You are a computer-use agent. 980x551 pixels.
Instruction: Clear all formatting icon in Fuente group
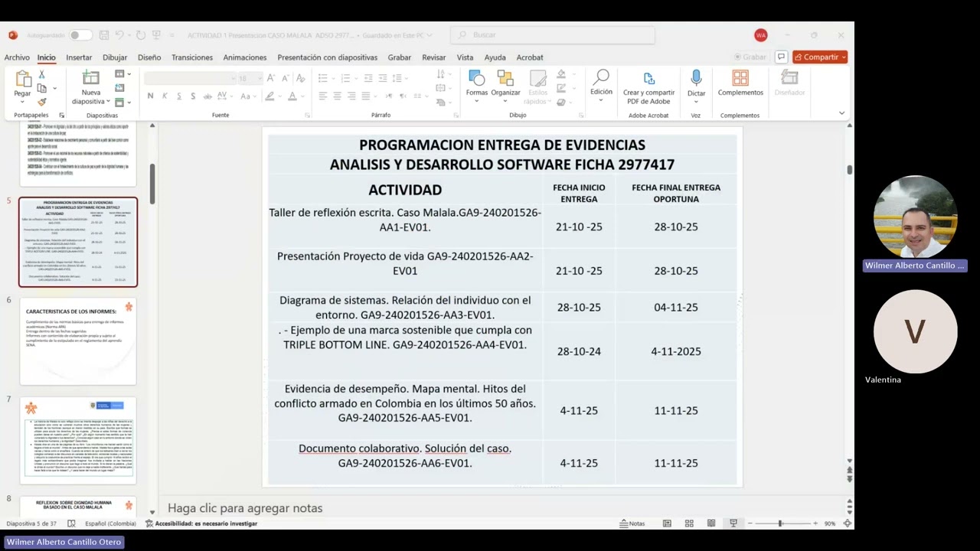click(302, 78)
